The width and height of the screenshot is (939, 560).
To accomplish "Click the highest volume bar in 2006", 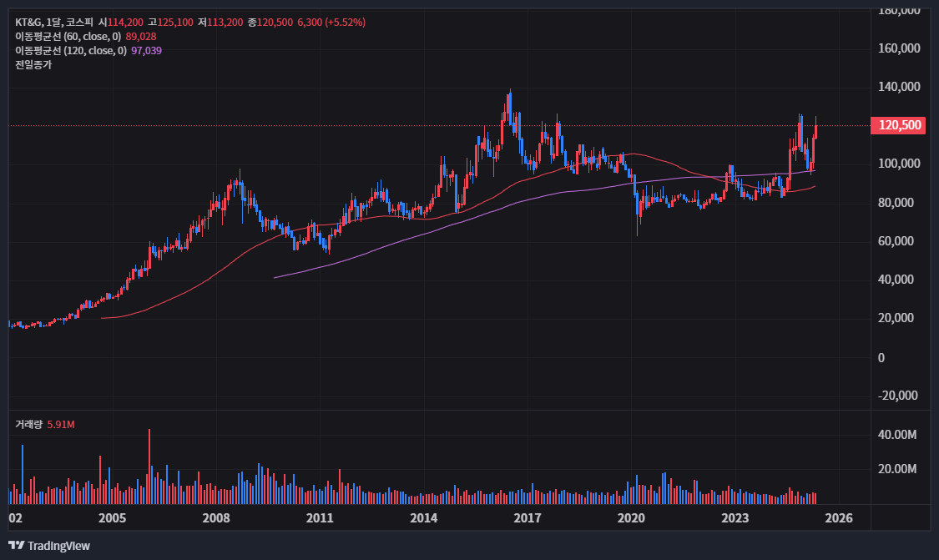I will (x=149, y=467).
